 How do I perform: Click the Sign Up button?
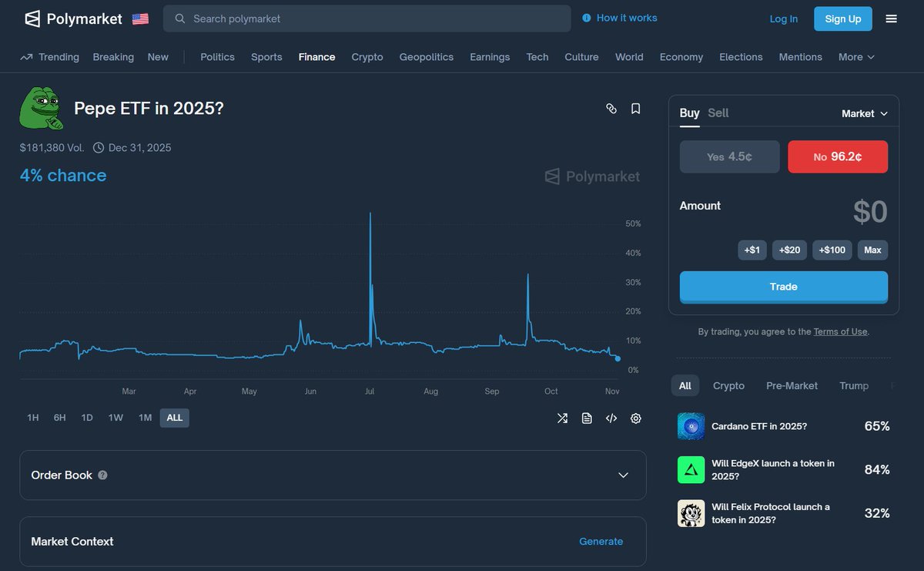pos(843,18)
